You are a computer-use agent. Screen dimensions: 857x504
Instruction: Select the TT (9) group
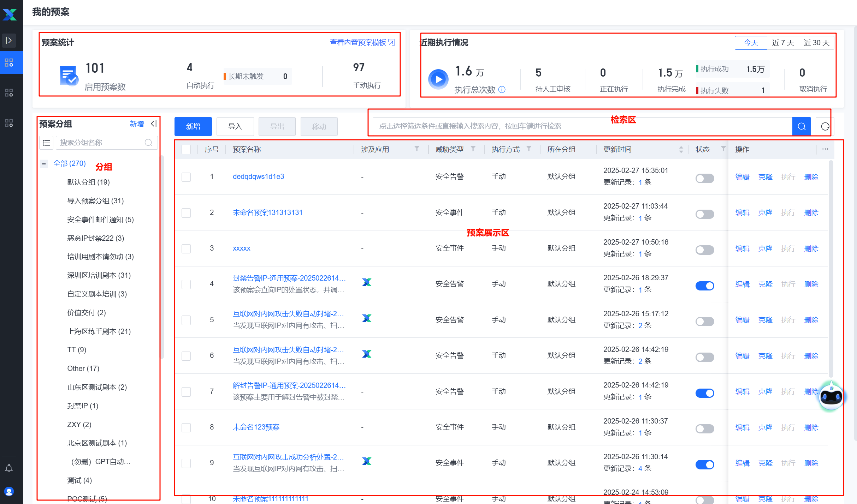[x=77, y=350]
